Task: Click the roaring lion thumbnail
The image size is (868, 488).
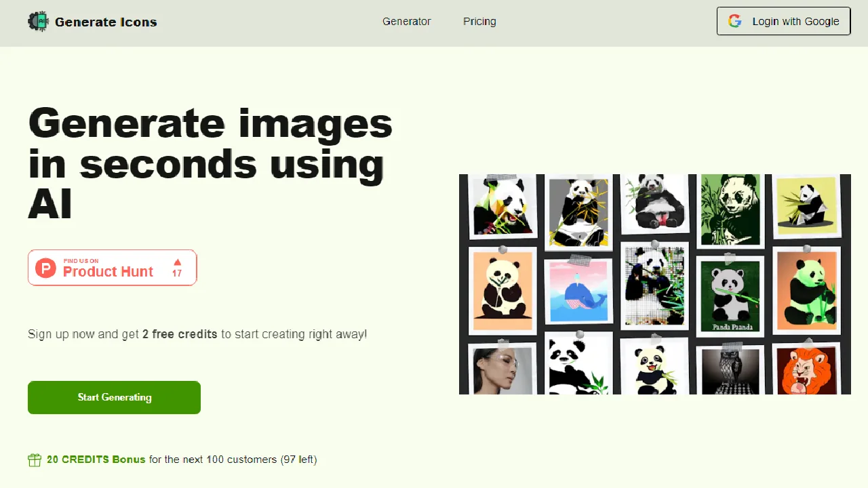Action: pyautogui.click(x=806, y=369)
